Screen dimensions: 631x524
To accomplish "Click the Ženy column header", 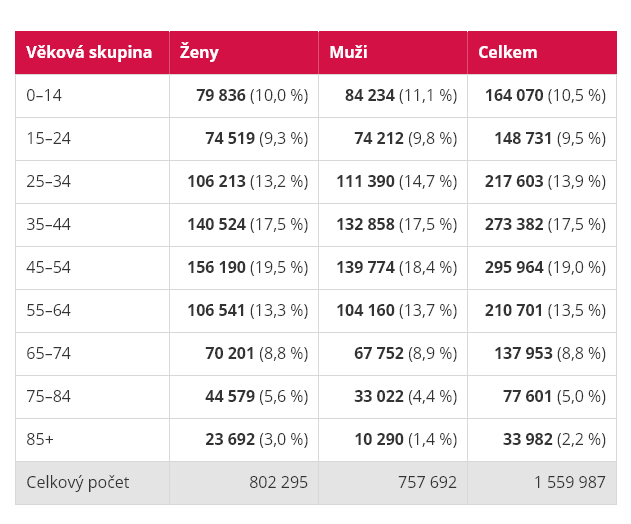I will [x=199, y=53].
